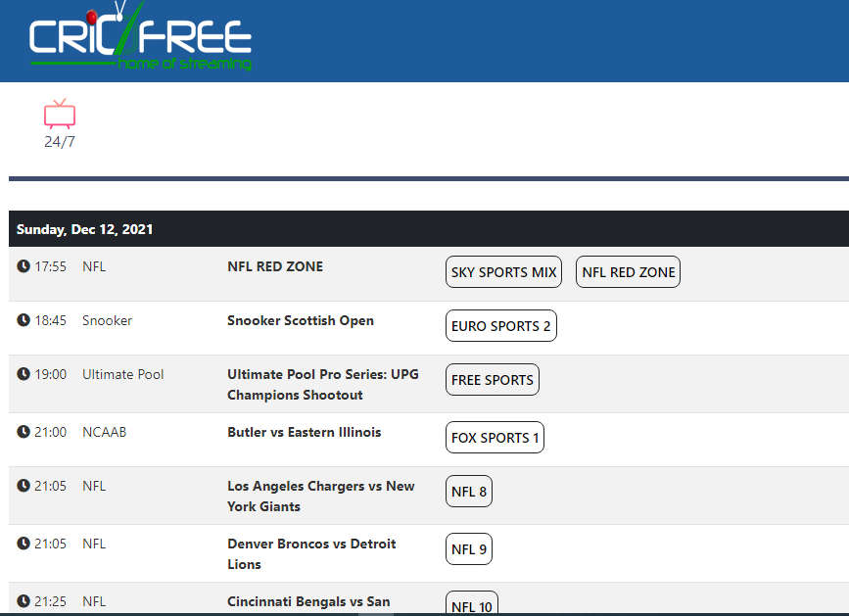Open the CricFree logo home link
This screenshot has width=849, height=616.
point(140,35)
